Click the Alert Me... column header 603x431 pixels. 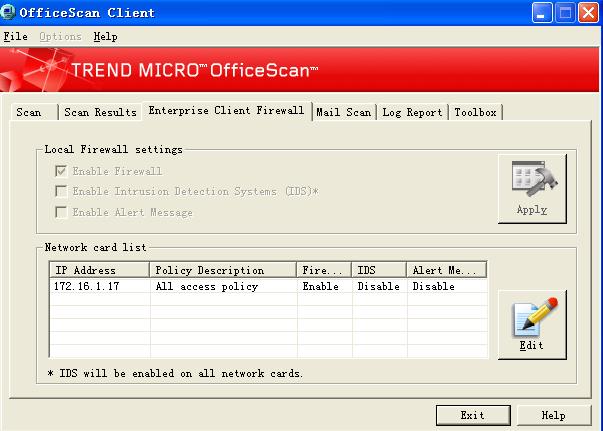[446, 270]
